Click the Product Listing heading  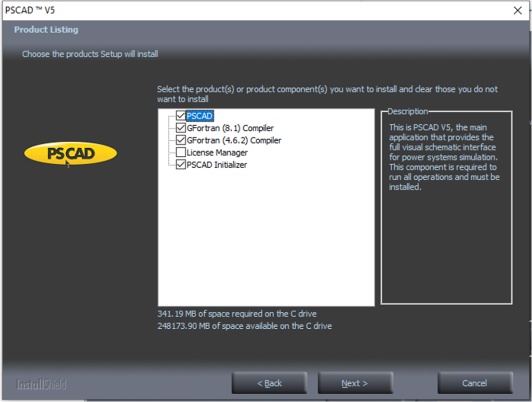point(46,30)
